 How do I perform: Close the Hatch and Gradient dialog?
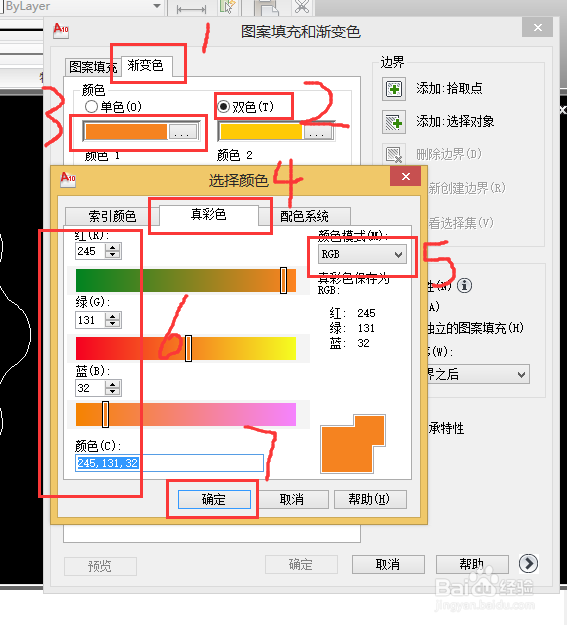tap(537, 28)
